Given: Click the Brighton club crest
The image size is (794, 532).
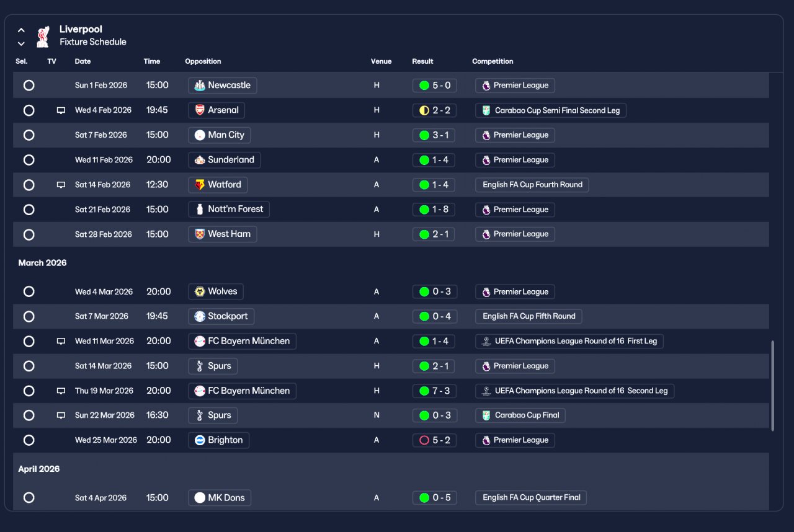Looking at the screenshot, I should (x=200, y=440).
